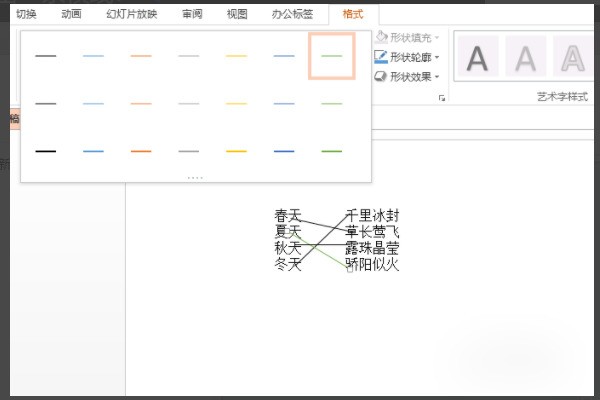The height and width of the screenshot is (400, 600).
Task: Choose middle-row blue line style
Action: pyautogui.click(x=284, y=104)
